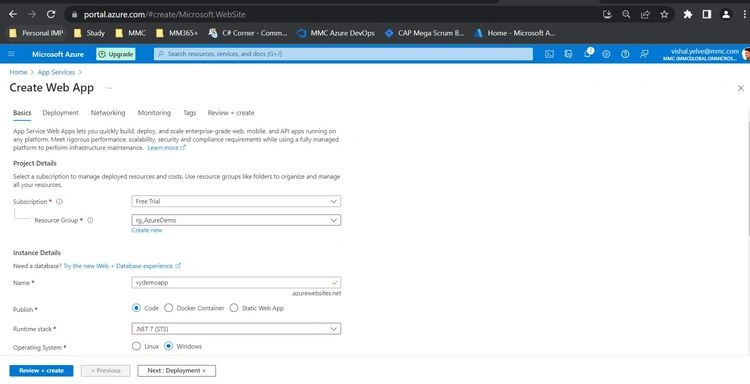Open the Home - Microsoft Azure bookmark
The width and height of the screenshot is (750, 384).
[x=515, y=33]
